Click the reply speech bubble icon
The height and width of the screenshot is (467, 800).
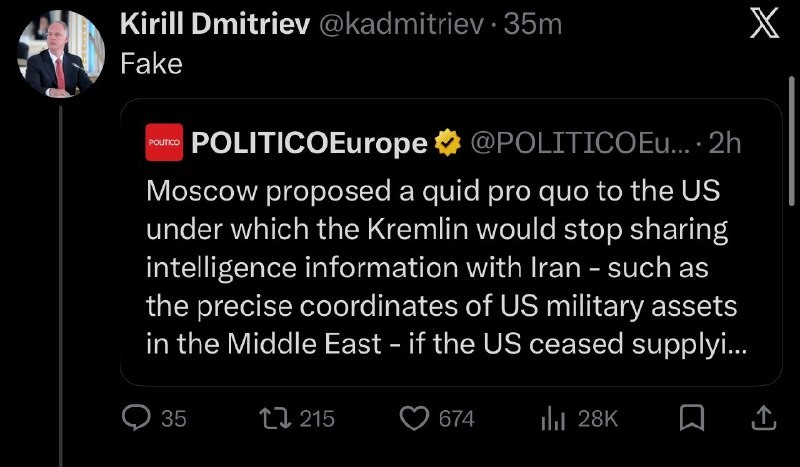tap(135, 418)
